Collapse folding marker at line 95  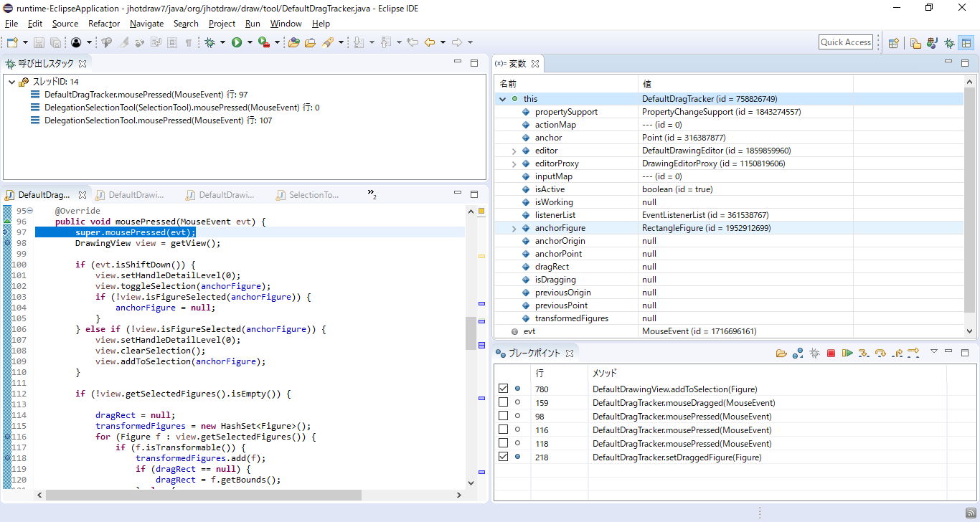pyautogui.click(x=30, y=211)
